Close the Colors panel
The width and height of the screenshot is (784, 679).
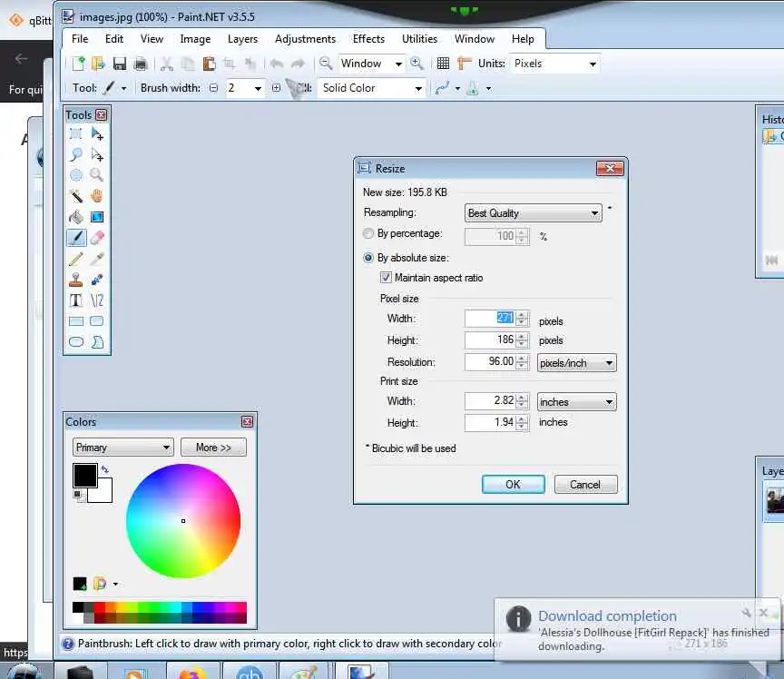(247, 422)
